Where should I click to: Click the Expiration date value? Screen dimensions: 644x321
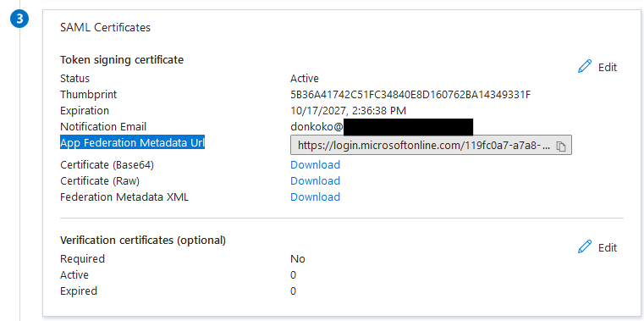(x=349, y=111)
